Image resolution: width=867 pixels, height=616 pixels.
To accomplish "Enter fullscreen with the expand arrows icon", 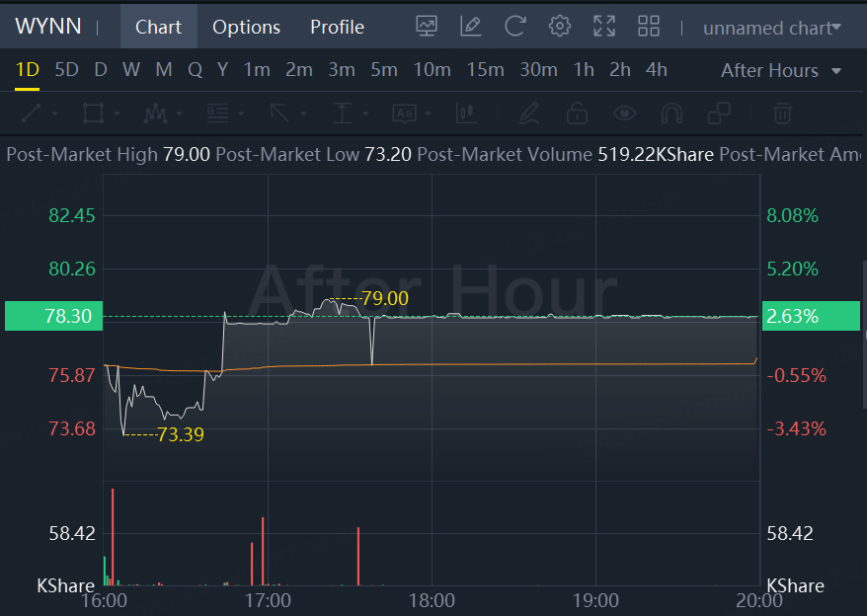I will click(603, 26).
